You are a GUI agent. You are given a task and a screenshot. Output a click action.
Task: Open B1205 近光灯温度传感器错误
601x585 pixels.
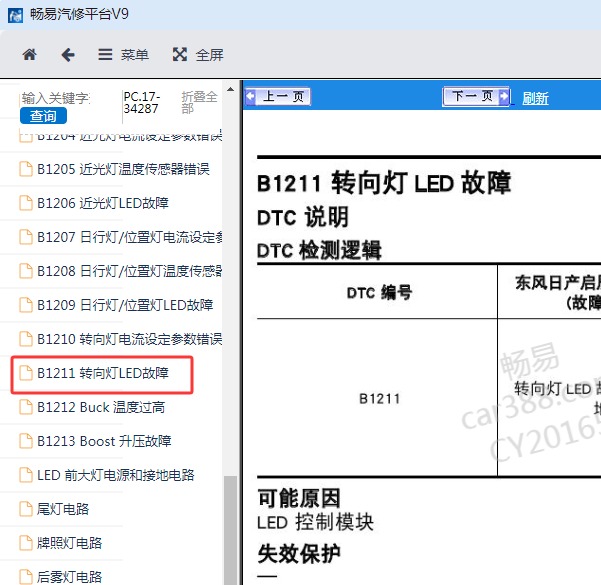pos(123,169)
